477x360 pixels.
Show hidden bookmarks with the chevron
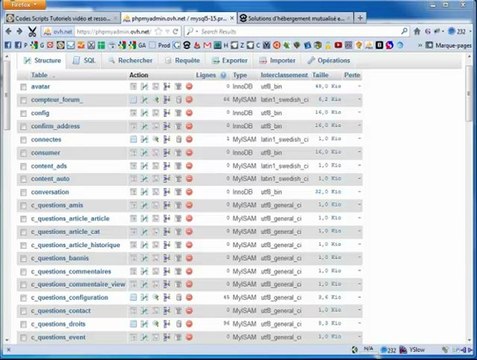coord(420,45)
